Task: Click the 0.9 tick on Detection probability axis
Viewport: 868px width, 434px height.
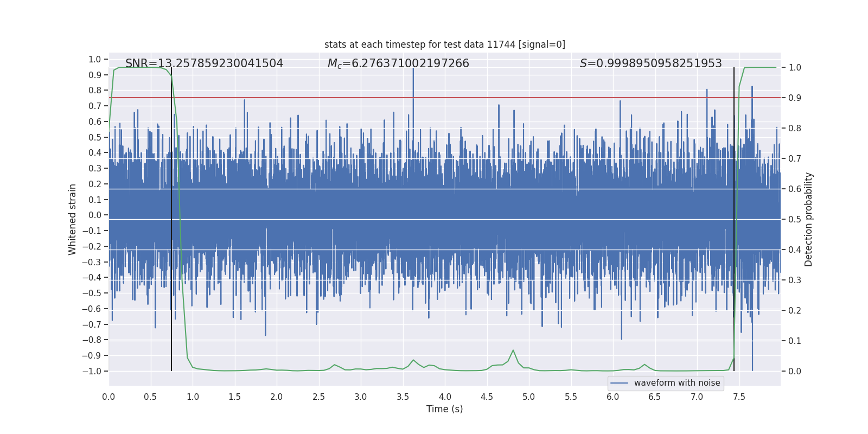Action: pos(795,98)
